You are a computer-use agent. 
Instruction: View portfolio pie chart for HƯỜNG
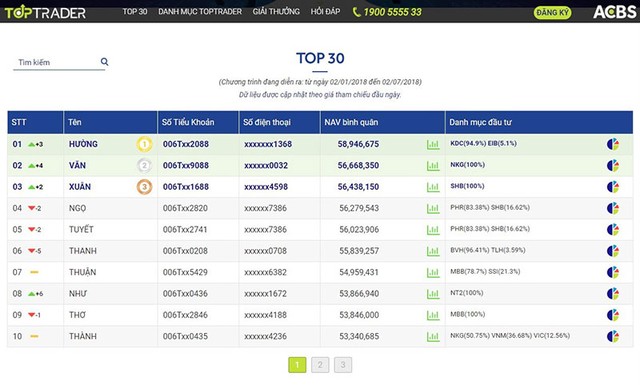pos(613,144)
